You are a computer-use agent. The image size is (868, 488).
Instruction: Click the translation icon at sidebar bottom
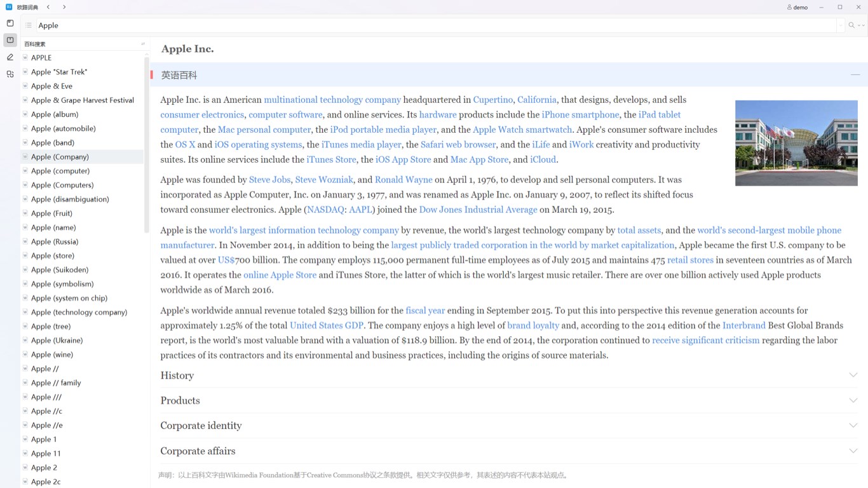(10, 74)
